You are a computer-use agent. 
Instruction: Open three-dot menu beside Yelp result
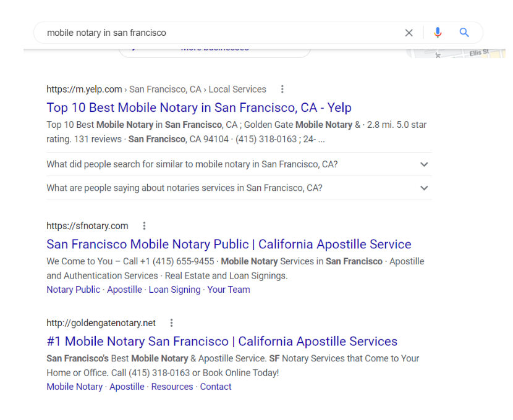[282, 90]
